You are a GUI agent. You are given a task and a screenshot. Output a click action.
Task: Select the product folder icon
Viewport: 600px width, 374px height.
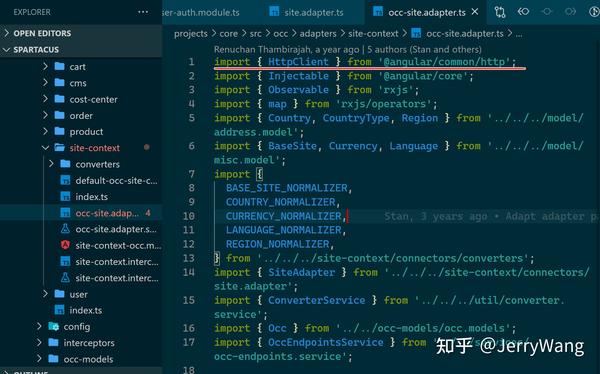59,131
